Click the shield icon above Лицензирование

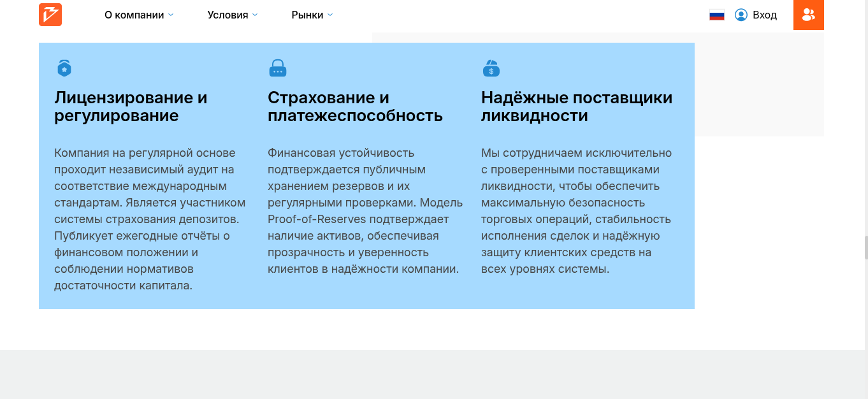pyautogui.click(x=64, y=68)
